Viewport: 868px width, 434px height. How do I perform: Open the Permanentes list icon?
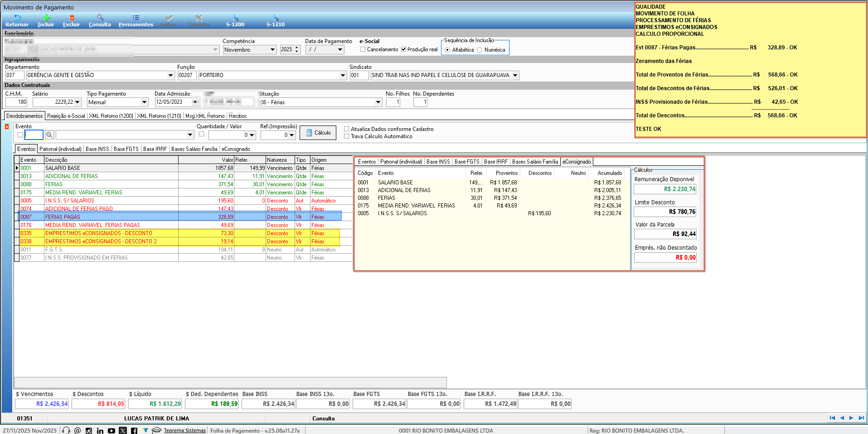point(136,18)
